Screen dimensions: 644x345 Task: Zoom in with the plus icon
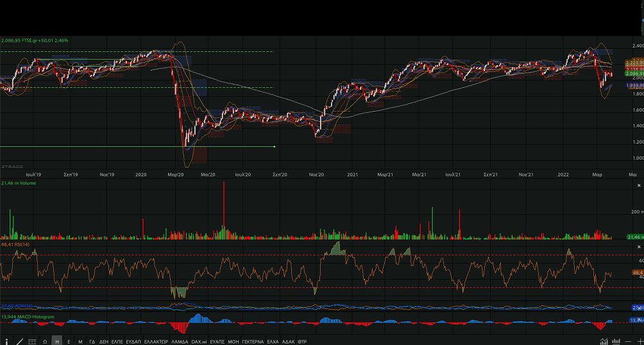coord(639,341)
